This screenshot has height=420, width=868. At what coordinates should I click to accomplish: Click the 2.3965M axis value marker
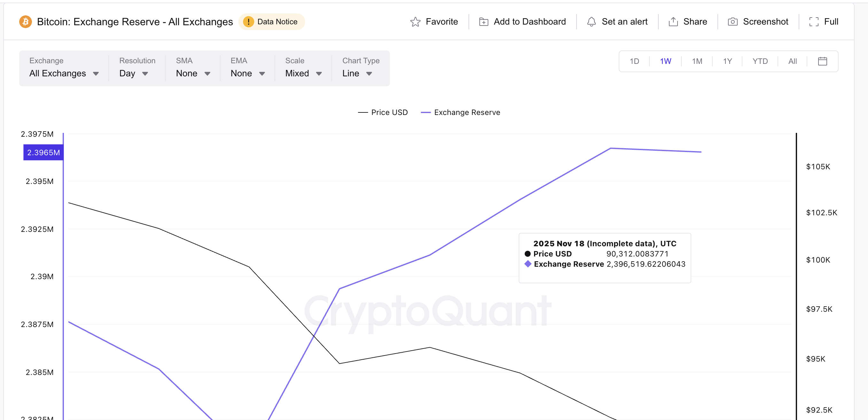pyautogui.click(x=43, y=153)
